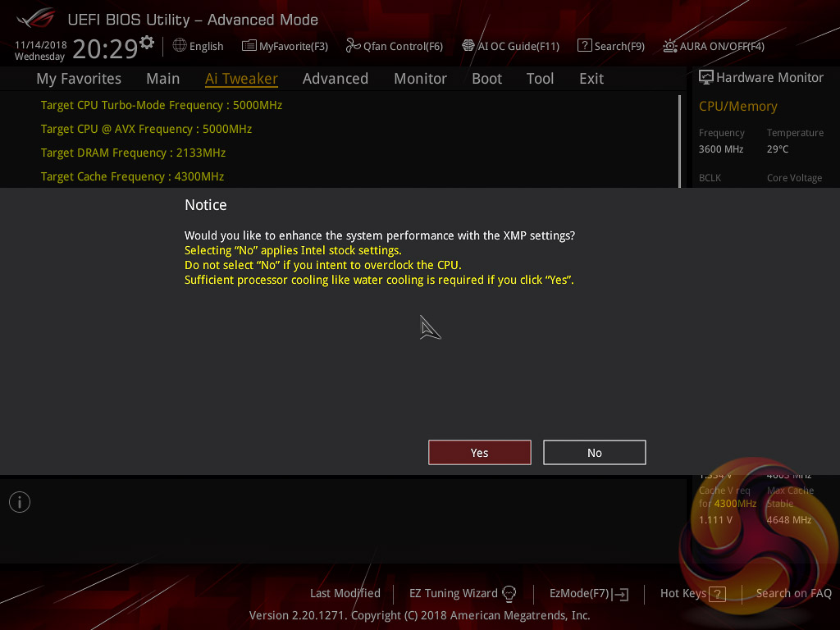Click the No button in Notice dialog
The image size is (840, 630).
pyautogui.click(x=594, y=453)
